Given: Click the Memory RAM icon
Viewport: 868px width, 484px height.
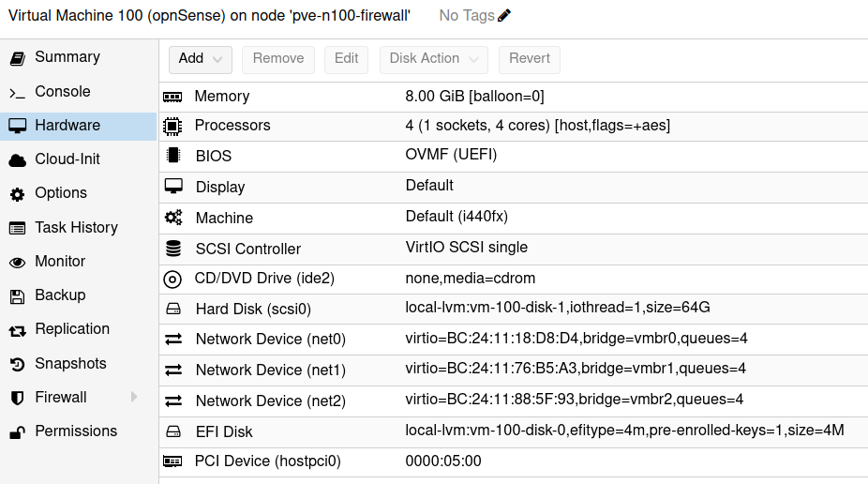Looking at the screenshot, I should [x=172, y=97].
